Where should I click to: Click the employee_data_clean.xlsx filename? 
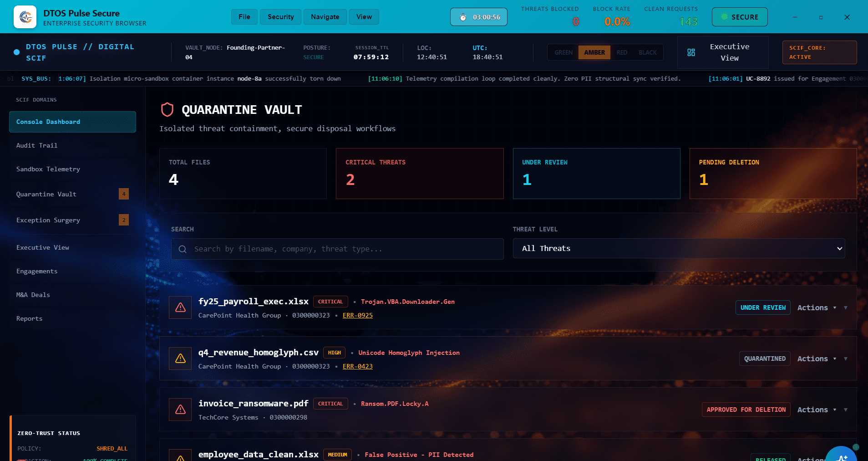pyautogui.click(x=259, y=455)
